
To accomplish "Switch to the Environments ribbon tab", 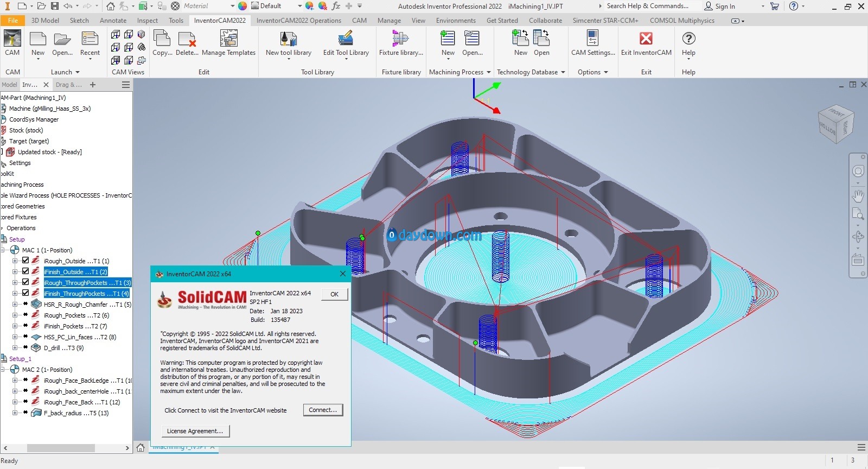I will (x=456, y=21).
